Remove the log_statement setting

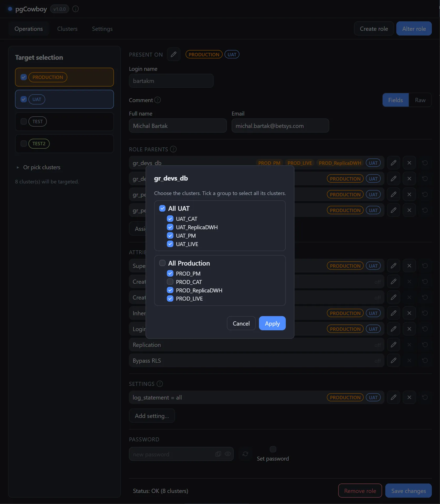click(409, 397)
